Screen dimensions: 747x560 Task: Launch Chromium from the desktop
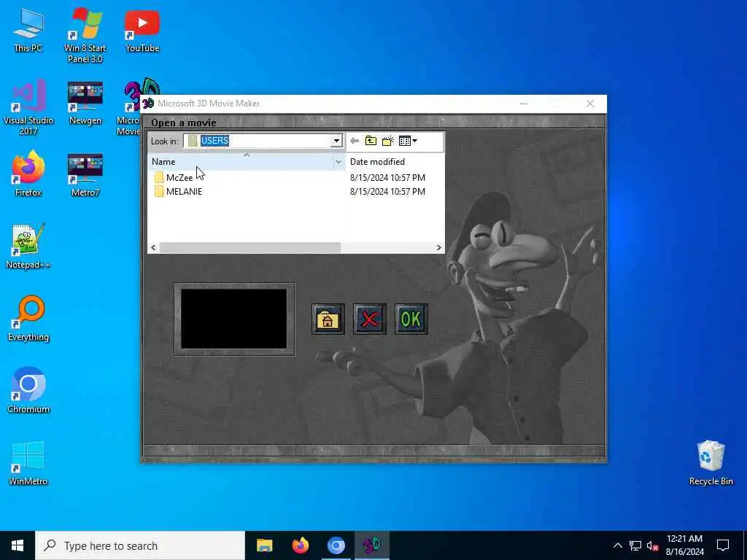28,391
